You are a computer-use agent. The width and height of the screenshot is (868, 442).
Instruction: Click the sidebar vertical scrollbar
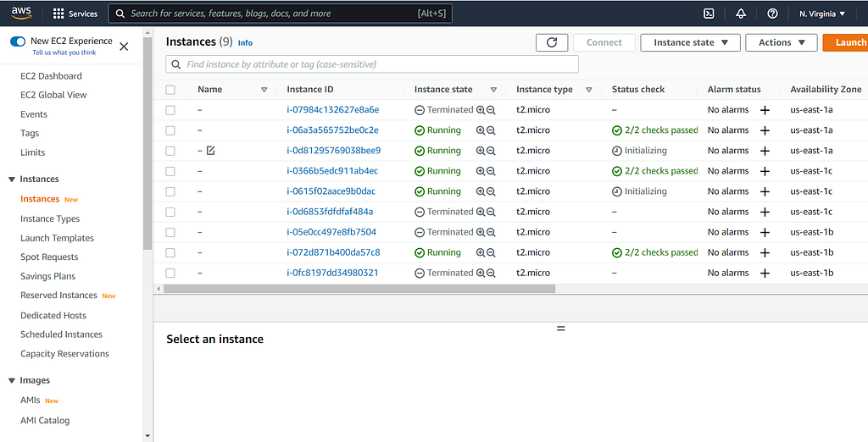[x=147, y=144]
